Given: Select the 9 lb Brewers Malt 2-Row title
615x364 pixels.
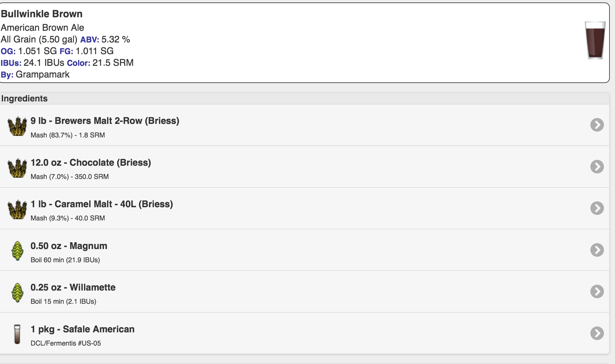Looking at the screenshot, I should (x=105, y=121).
